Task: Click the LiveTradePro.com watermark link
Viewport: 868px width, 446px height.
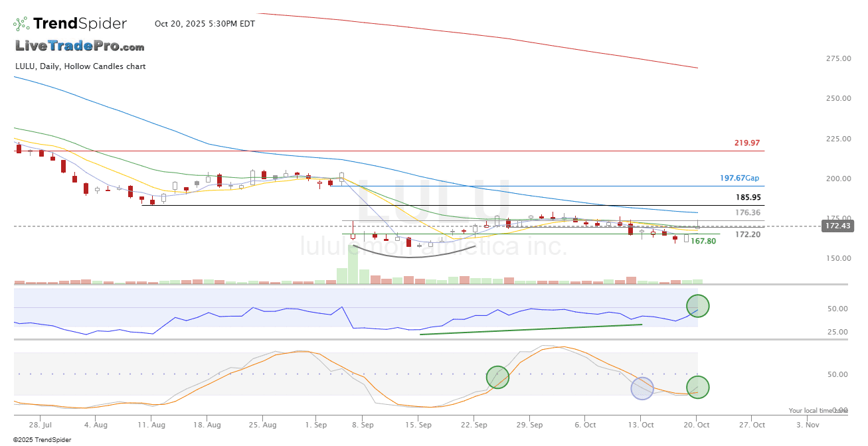Action: (x=80, y=46)
